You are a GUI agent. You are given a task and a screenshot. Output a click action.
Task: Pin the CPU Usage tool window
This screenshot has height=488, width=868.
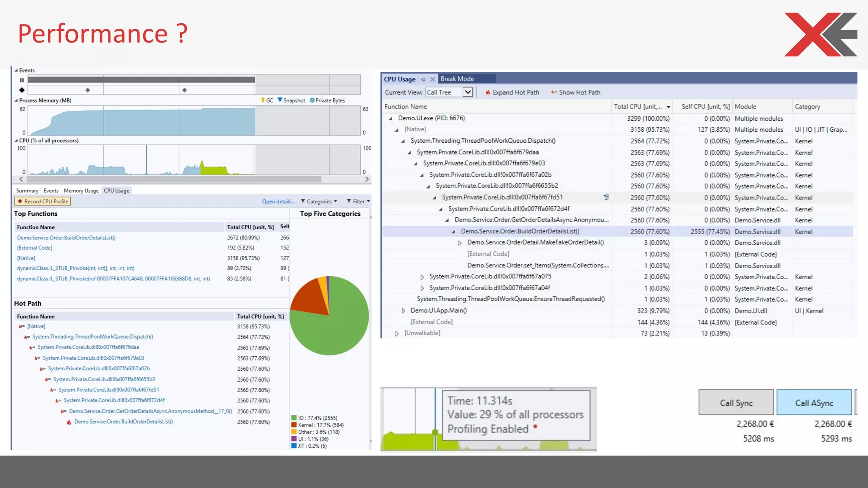point(423,80)
